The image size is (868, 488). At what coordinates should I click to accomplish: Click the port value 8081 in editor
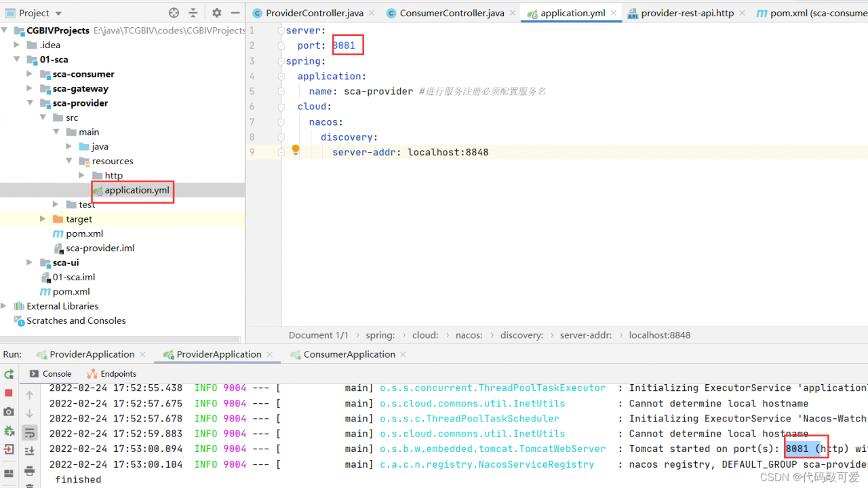point(344,45)
